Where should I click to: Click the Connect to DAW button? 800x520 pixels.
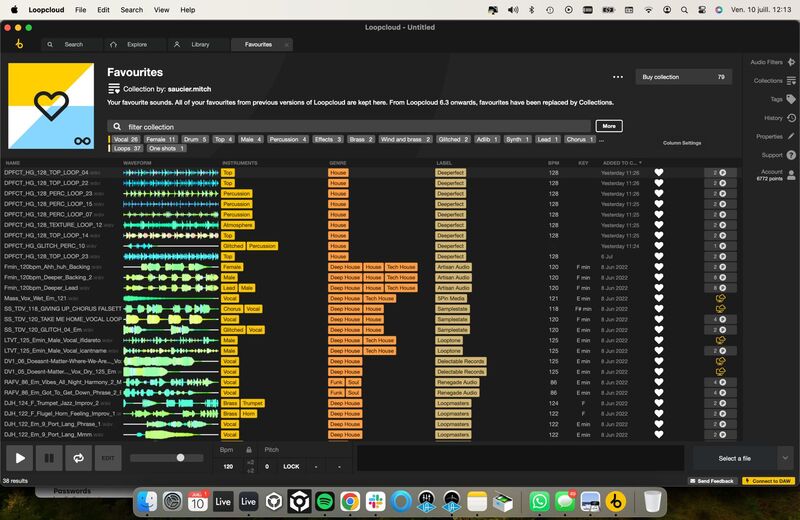(x=768, y=481)
